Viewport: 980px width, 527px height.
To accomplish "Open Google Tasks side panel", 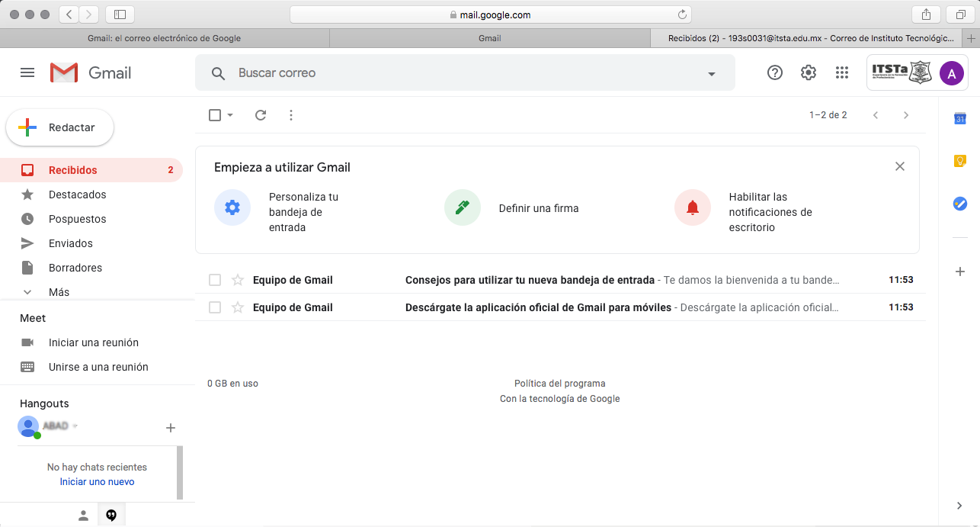I will (960, 204).
